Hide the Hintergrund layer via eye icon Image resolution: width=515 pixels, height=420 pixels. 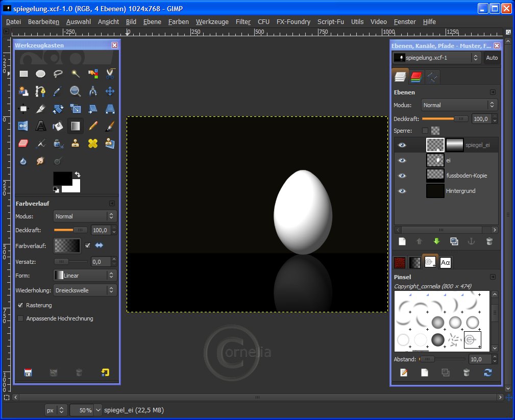tap(402, 191)
